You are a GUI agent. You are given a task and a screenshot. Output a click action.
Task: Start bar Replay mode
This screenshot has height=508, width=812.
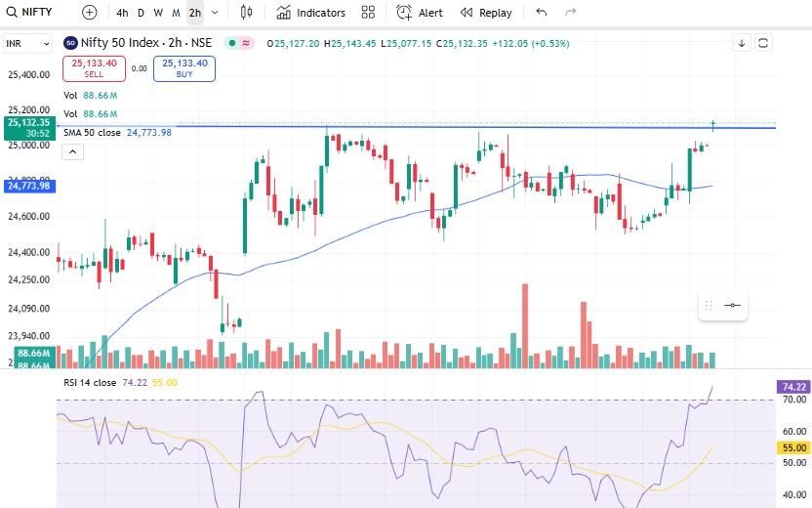pyautogui.click(x=486, y=13)
